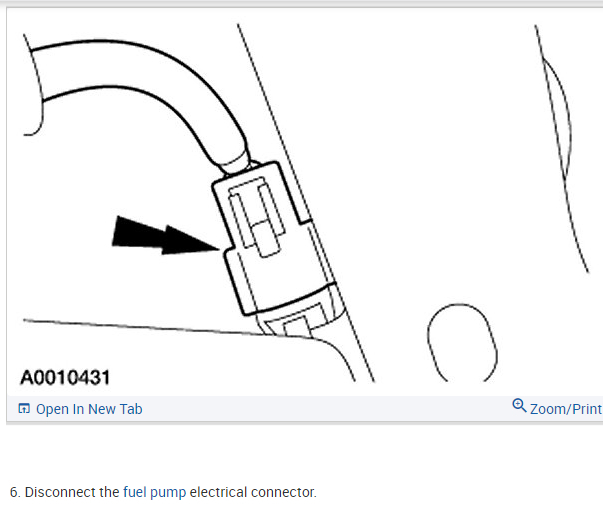Follow the fuel pump hyperlink
Image resolution: width=603 pixels, height=514 pixels.
155,492
